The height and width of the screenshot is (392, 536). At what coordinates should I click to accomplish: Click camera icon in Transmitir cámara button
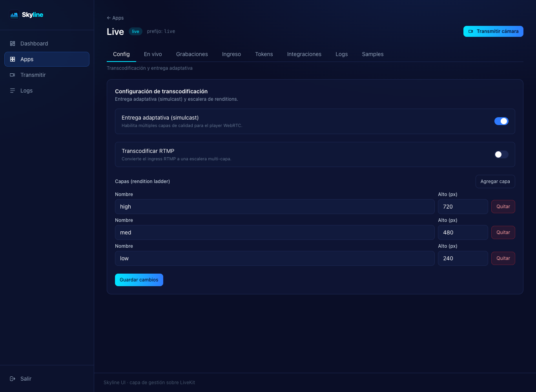pos(471,31)
